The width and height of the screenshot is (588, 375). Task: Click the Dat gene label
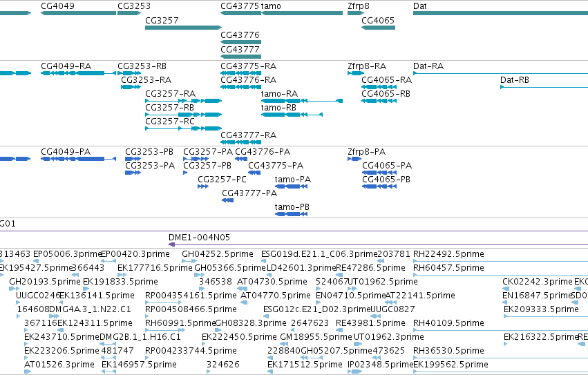click(420, 6)
